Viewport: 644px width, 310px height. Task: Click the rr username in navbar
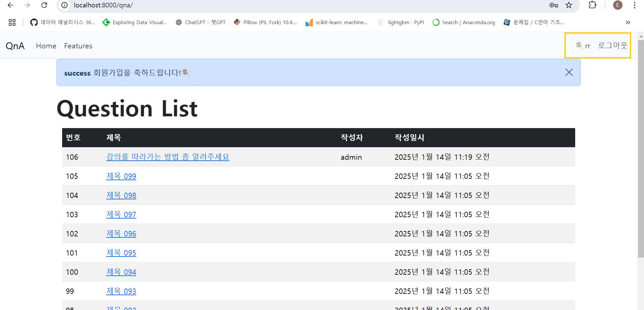click(x=583, y=45)
